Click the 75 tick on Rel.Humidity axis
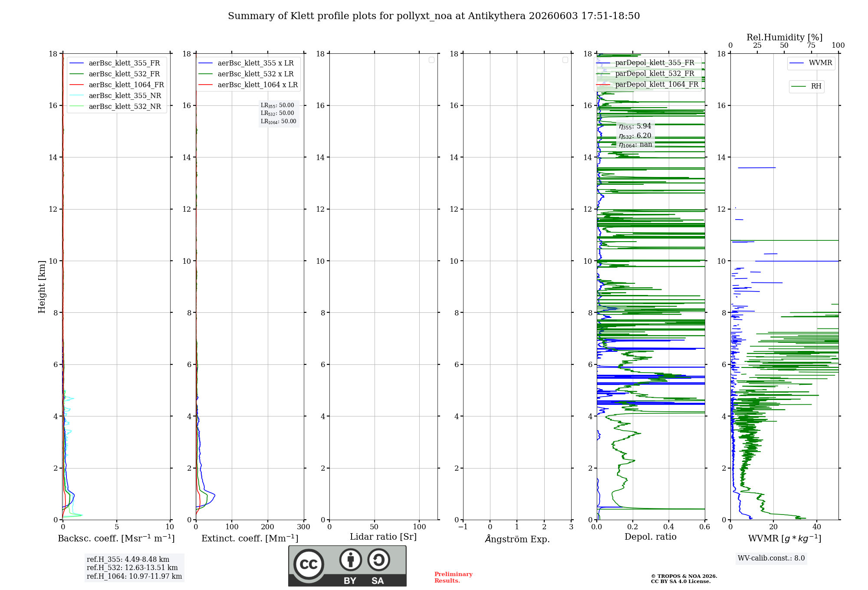This screenshot has width=868, height=590. coord(811,46)
